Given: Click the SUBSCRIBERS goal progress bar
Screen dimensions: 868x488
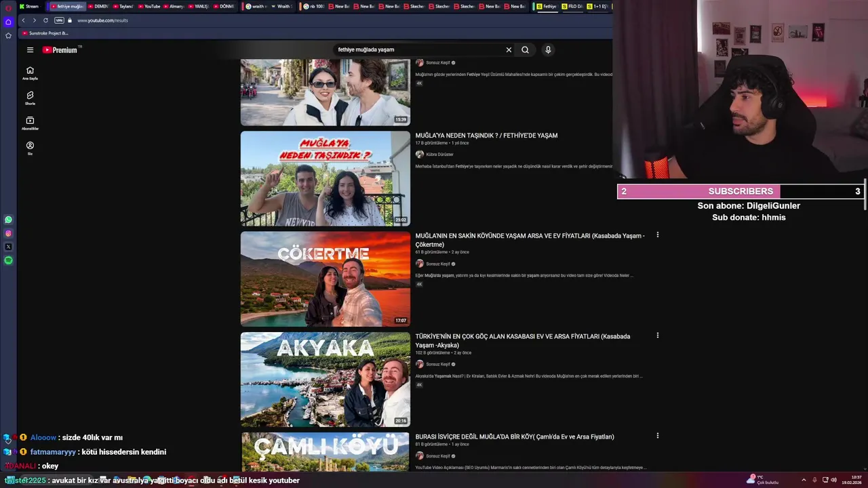Looking at the screenshot, I should tap(741, 191).
